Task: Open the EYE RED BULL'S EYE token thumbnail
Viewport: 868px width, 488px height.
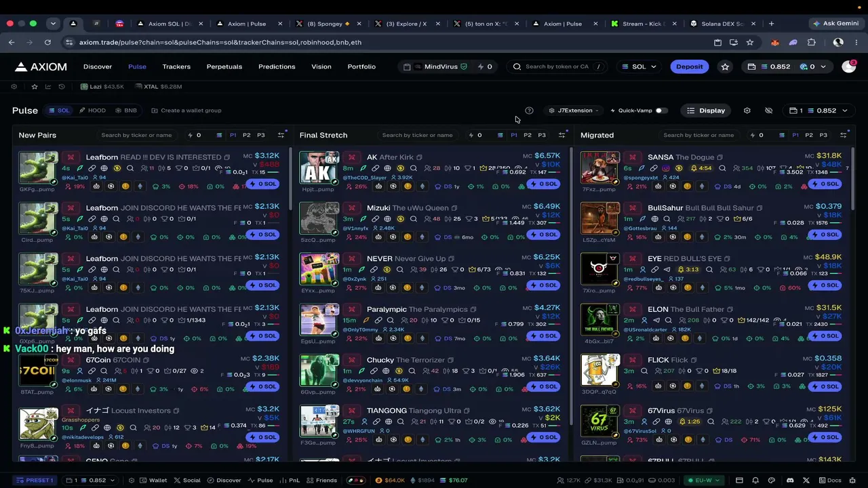Action: tap(600, 269)
